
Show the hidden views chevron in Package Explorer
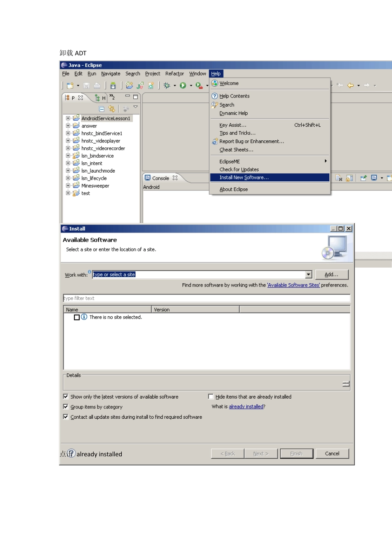click(112, 97)
